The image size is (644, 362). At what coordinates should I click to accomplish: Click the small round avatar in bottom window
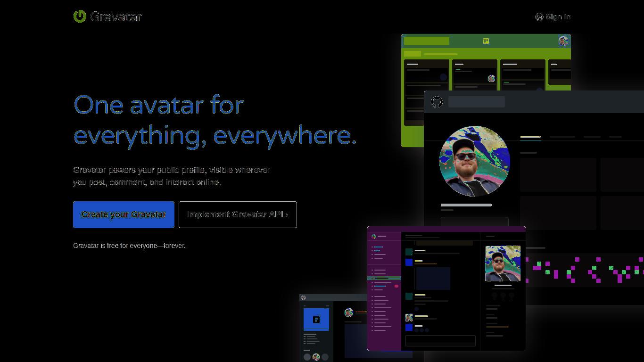point(349,313)
